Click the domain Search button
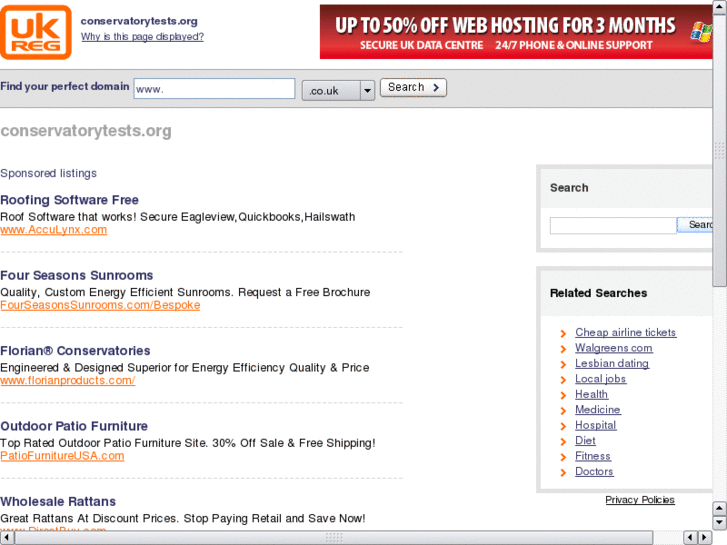Image resolution: width=727 pixels, height=545 pixels. 413,87
